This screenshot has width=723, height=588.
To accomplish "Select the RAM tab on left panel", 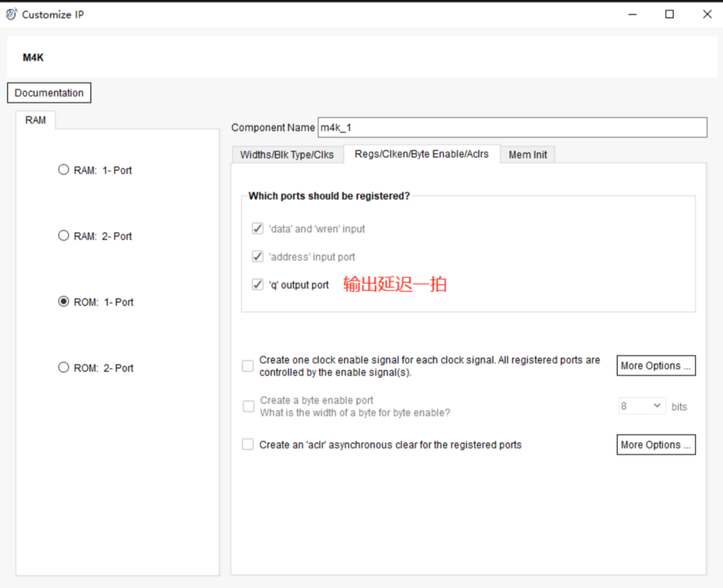I will [x=36, y=121].
